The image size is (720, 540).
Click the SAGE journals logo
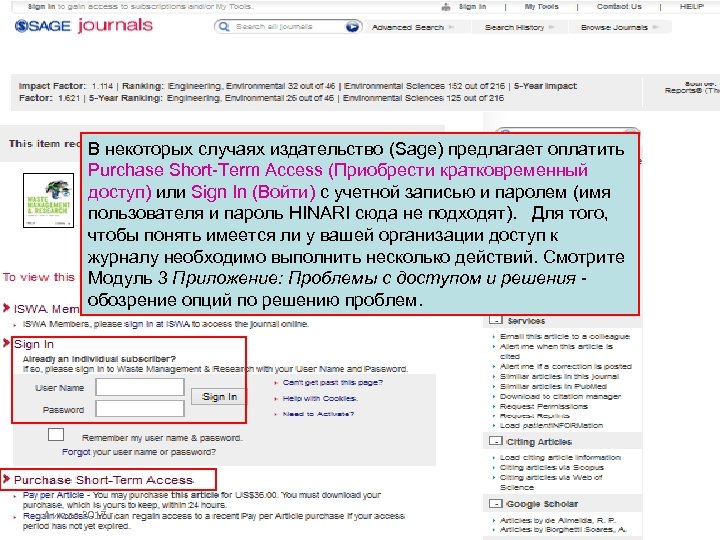click(x=84, y=25)
